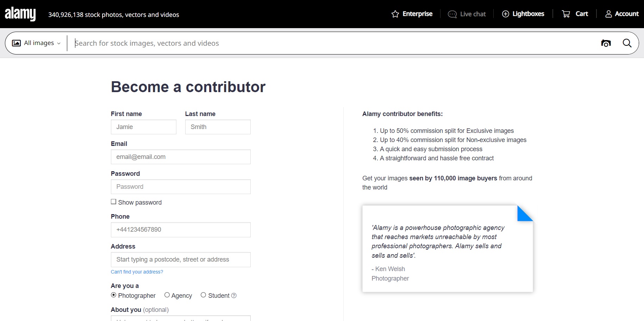Select the Student radio button
The width and height of the screenshot is (644, 321).
203,295
